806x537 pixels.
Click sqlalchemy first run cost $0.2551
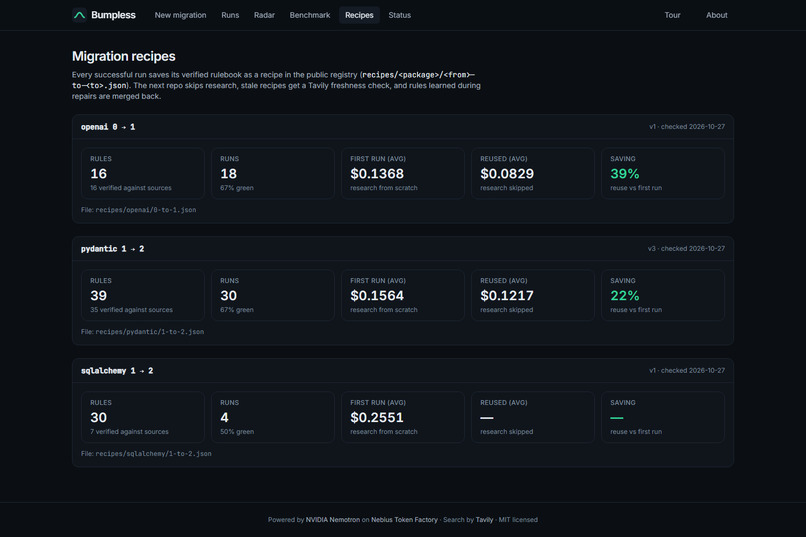click(x=377, y=417)
